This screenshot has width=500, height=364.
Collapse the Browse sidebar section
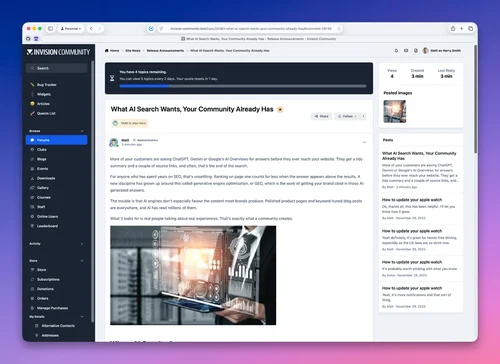[x=82, y=131]
